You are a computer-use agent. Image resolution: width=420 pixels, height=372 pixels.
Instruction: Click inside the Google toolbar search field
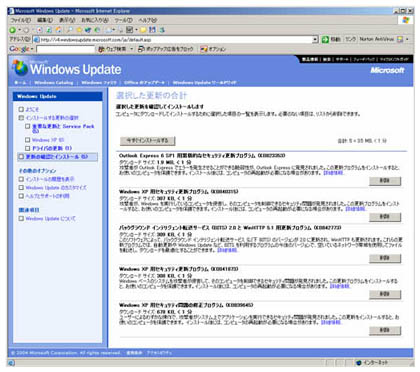(66, 49)
